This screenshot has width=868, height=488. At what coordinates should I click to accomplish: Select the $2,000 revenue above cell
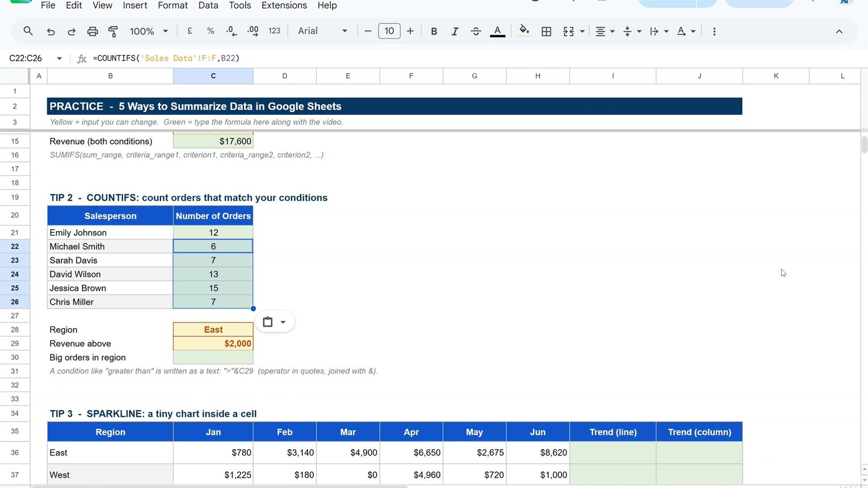coord(213,343)
